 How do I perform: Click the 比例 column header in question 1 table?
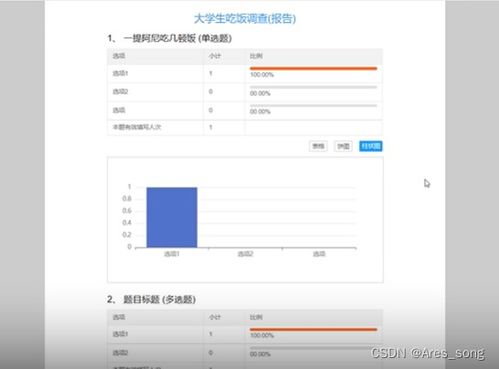tap(256, 56)
